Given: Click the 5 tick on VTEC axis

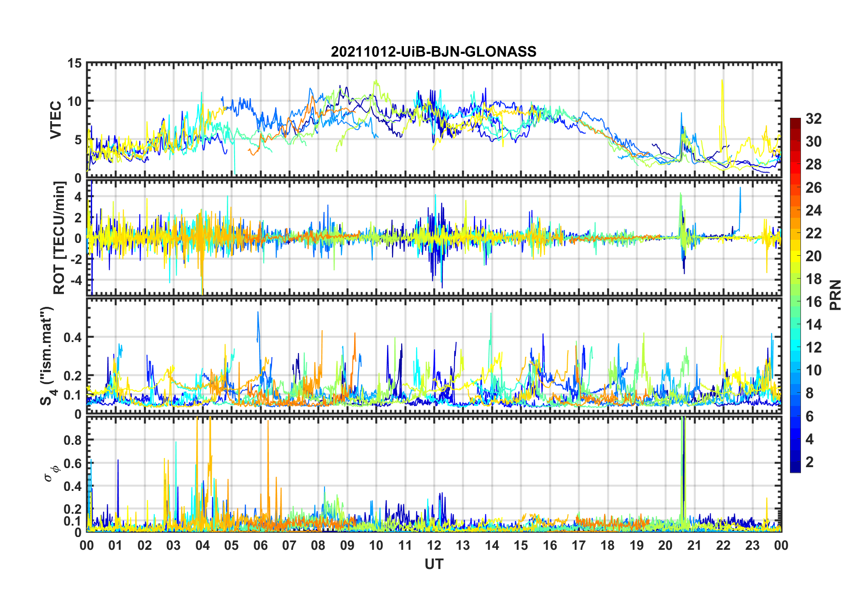Looking at the screenshot, I should 78,140.
